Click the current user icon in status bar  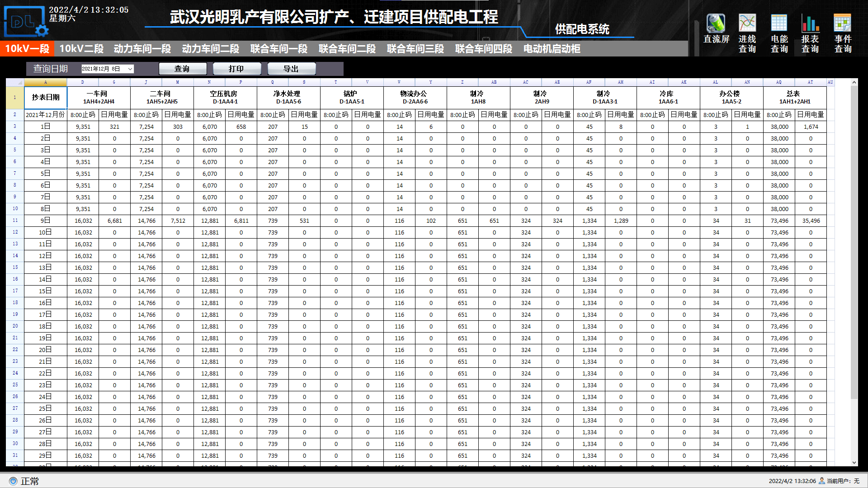click(x=822, y=481)
